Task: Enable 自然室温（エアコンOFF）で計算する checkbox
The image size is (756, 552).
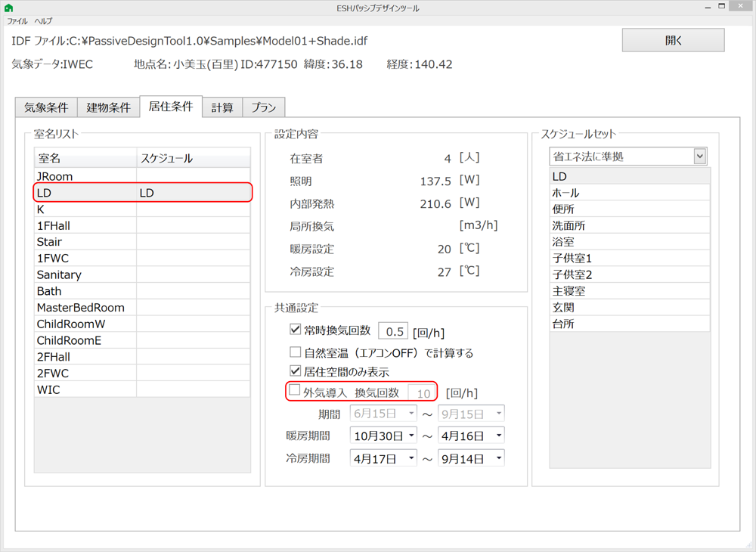Action: tap(295, 352)
